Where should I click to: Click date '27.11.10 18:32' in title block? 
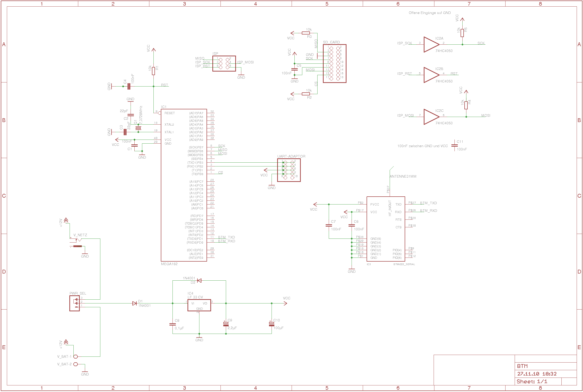click(x=537, y=374)
